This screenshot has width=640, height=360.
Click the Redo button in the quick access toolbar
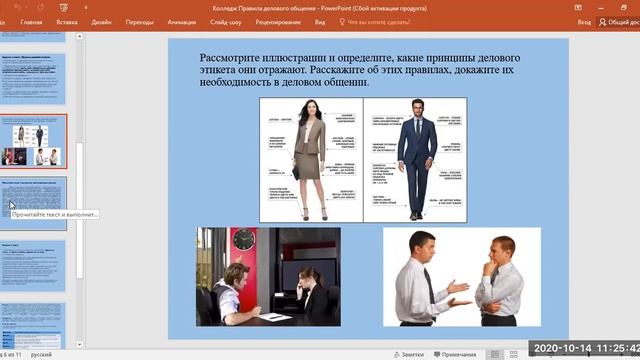(40, 7)
